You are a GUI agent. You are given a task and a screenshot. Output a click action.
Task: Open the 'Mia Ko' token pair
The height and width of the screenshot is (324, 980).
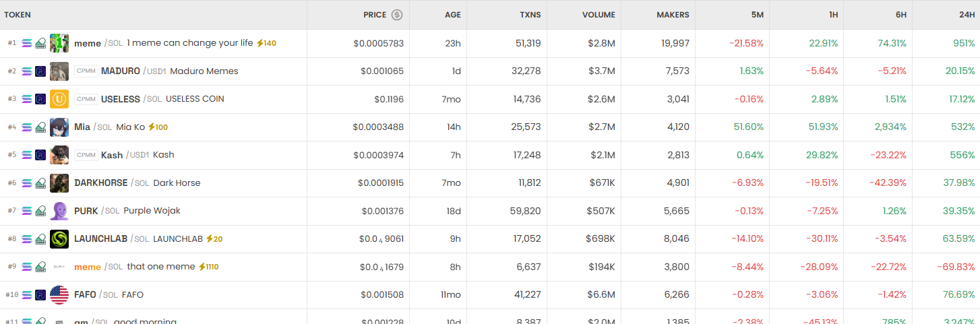coord(130,127)
